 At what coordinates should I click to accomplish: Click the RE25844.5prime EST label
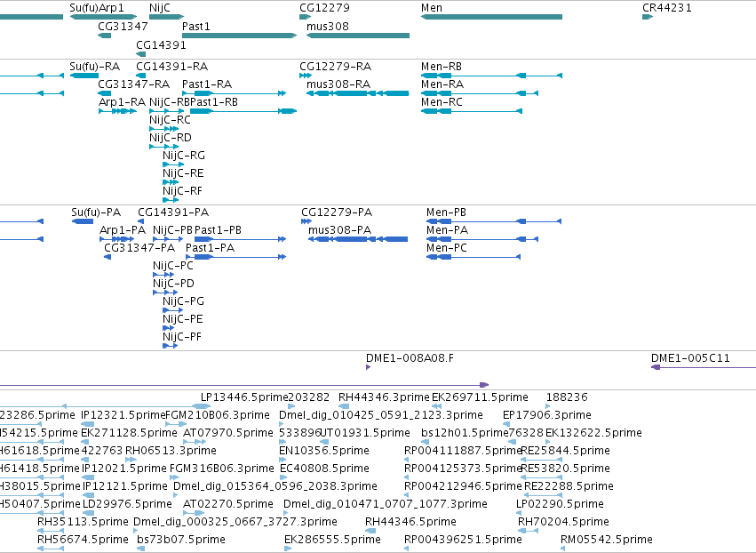[x=566, y=451]
